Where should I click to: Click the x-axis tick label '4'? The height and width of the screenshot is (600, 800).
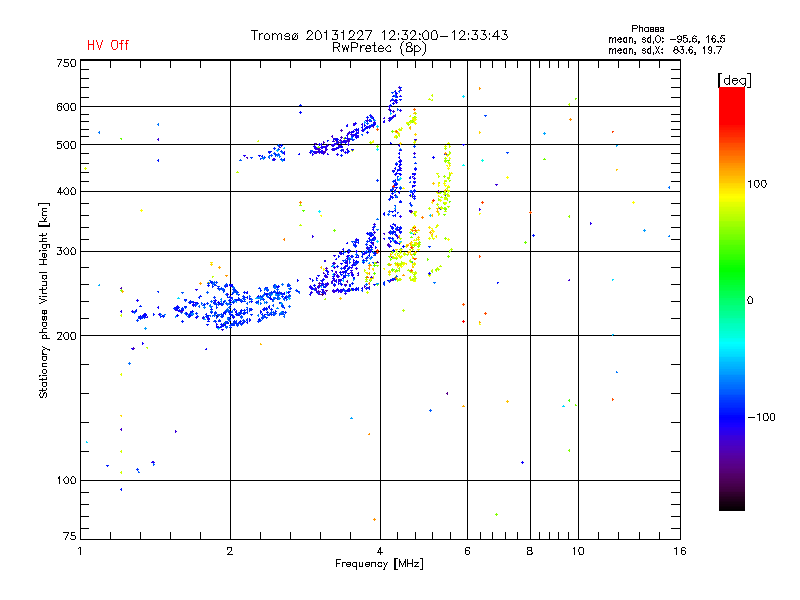[x=380, y=551]
